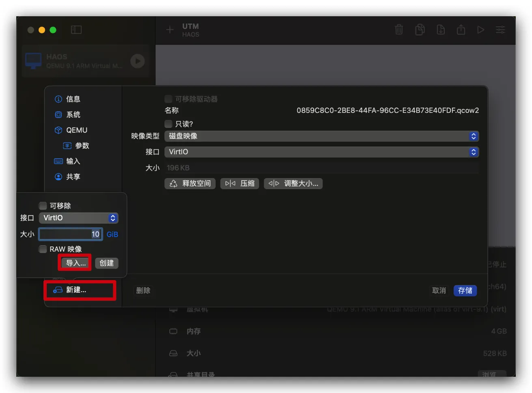Select 信息 in settings sidebar
The image size is (532, 393).
pos(73,99)
